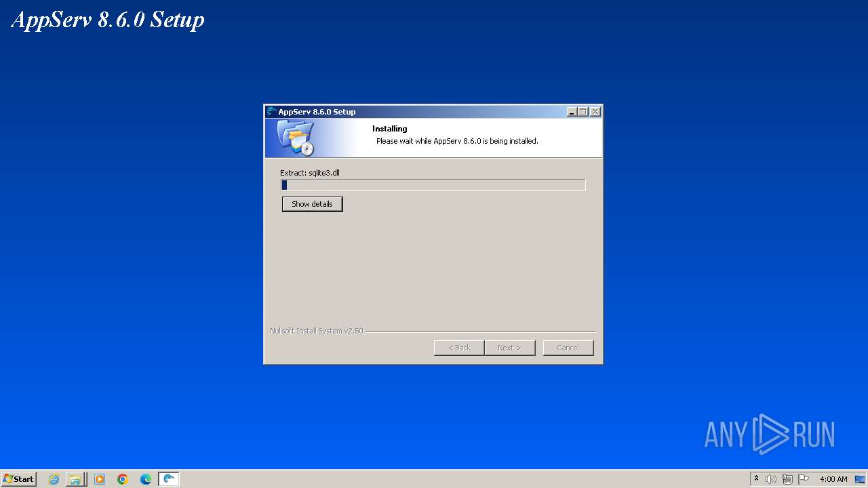868x488 pixels.
Task: Launch Microsoft Edge from taskbar
Action: 146,479
